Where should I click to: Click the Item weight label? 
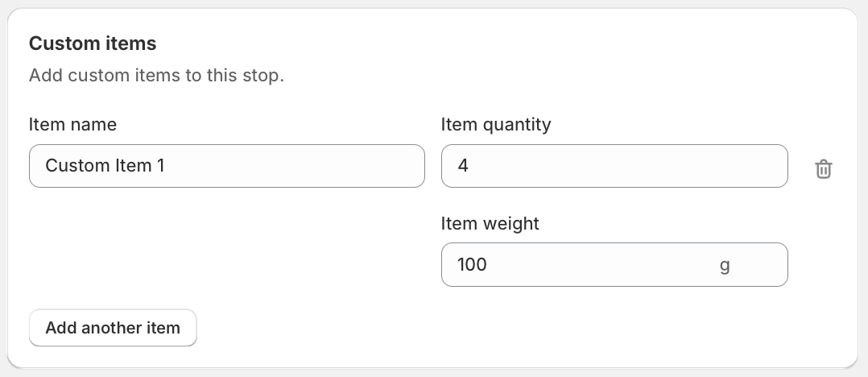490,224
